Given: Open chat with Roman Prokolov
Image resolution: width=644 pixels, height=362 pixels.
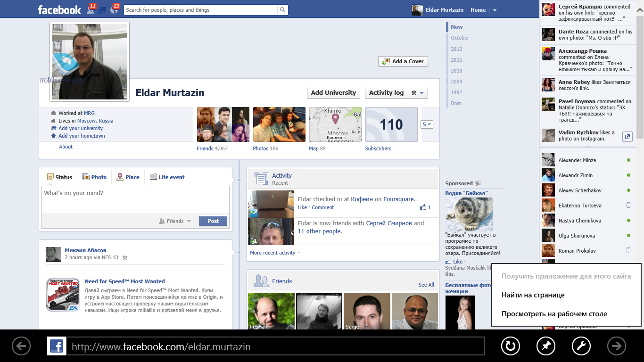Looking at the screenshot, I should click(587, 251).
